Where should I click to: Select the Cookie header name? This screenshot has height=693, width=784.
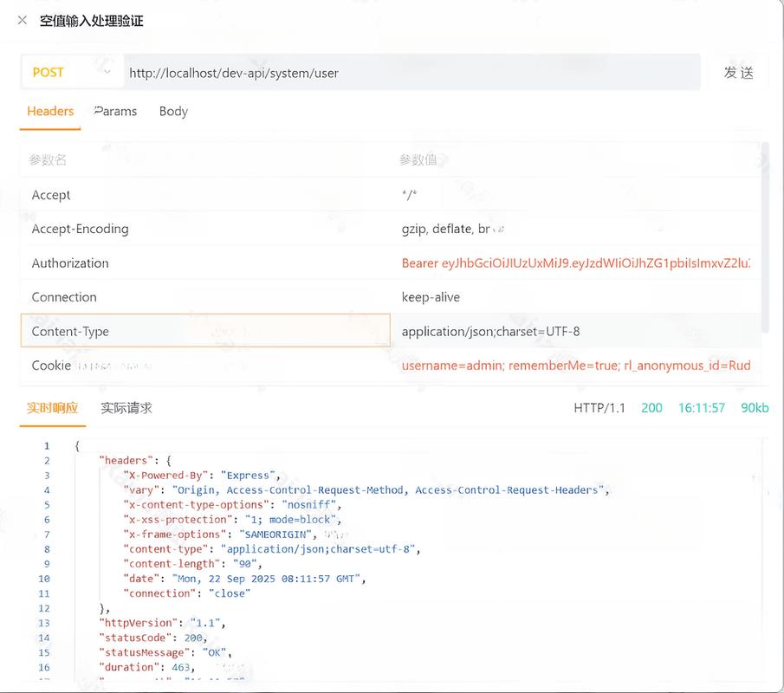click(x=205, y=366)
